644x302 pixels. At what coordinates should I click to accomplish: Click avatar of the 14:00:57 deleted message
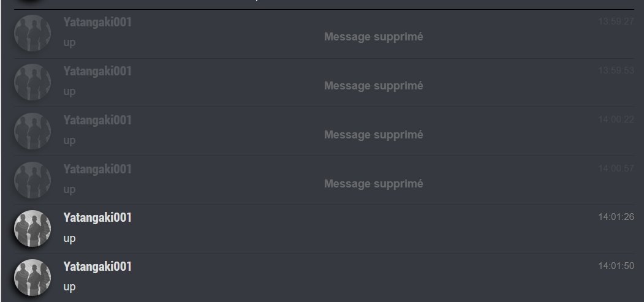pyautogui.click(x=32, y=180)
